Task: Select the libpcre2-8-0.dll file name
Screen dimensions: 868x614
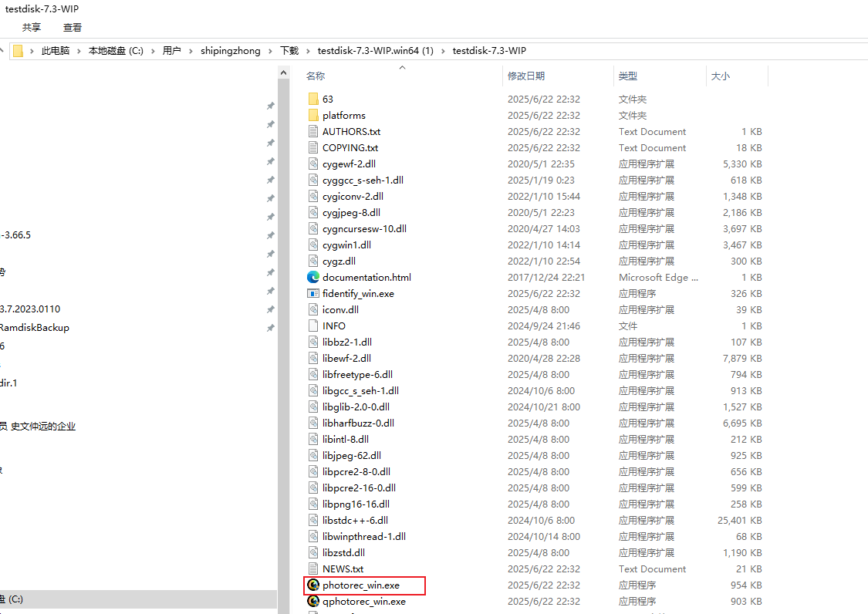Action: [356, 472]
